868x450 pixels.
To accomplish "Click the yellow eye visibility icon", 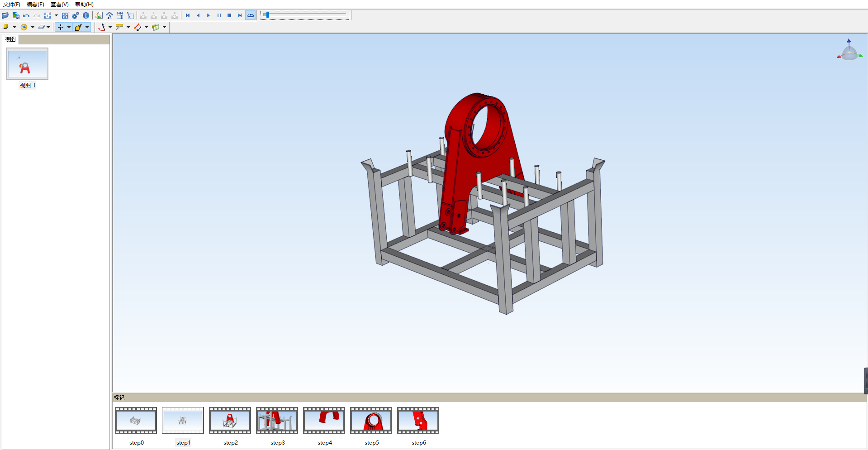I will [24, 27].
